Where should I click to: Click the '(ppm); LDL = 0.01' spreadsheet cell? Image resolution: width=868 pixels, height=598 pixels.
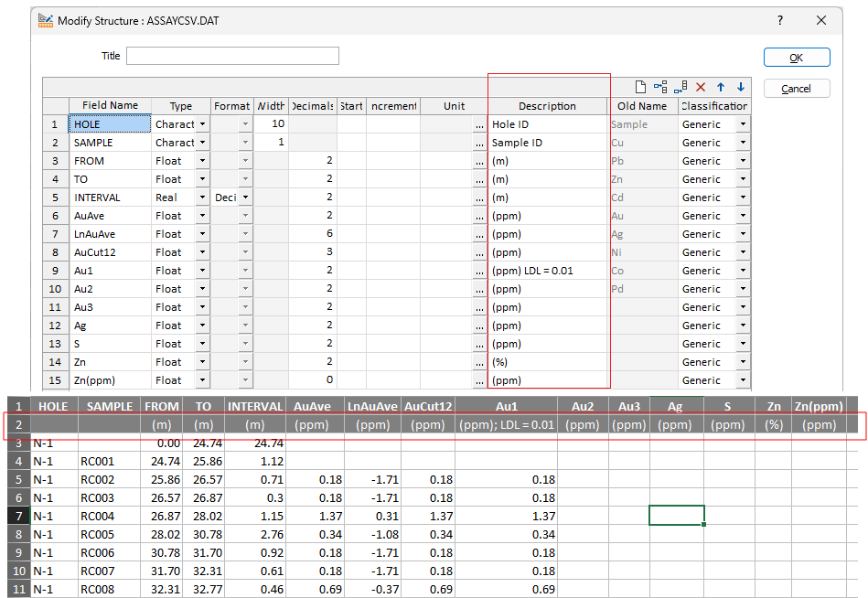pyautogui.click(x=507, y=425)
